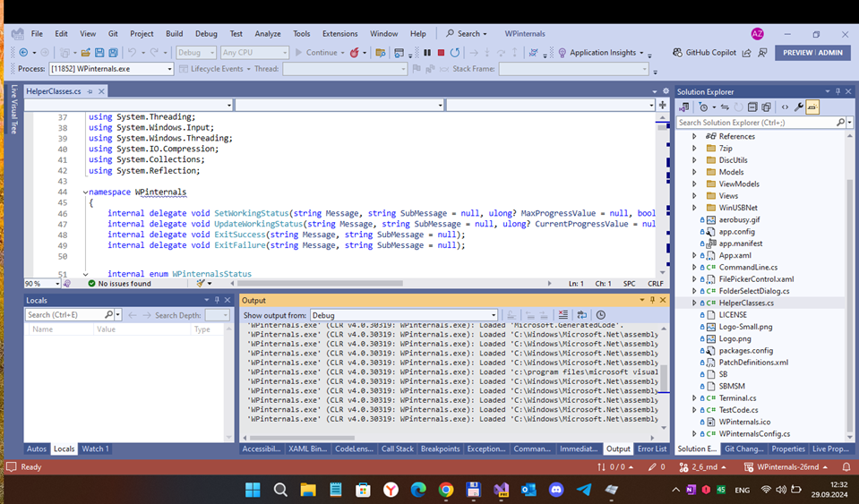Click the Share icon next to Copilot

coord(746,53)
